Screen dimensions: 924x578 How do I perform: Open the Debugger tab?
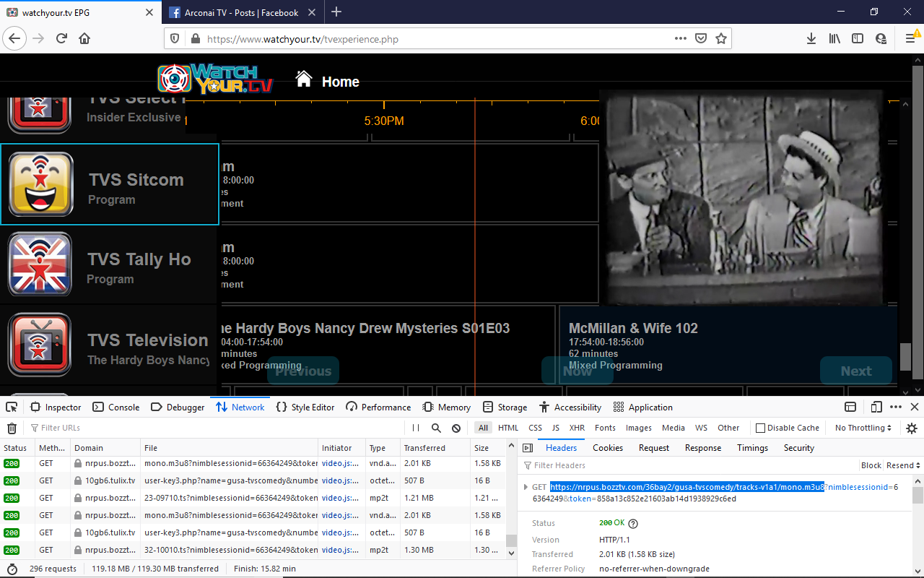pyautogui.click(x=178, y=407)
